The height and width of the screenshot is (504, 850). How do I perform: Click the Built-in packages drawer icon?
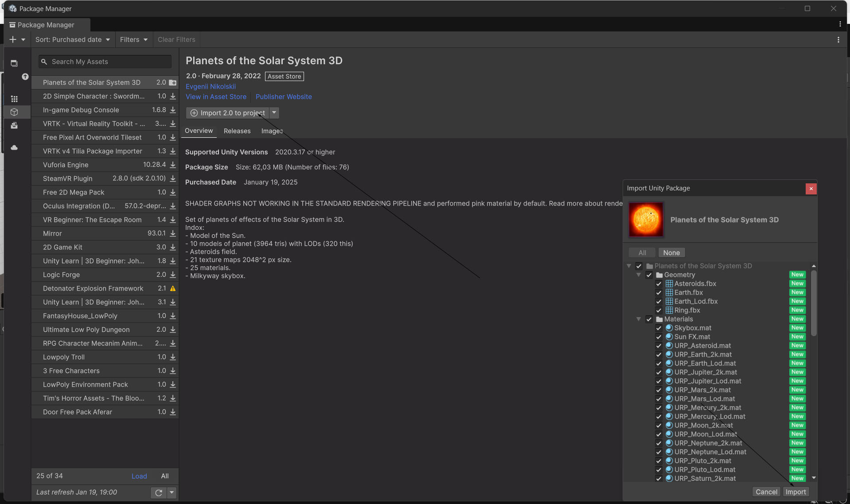pos(14,126)
